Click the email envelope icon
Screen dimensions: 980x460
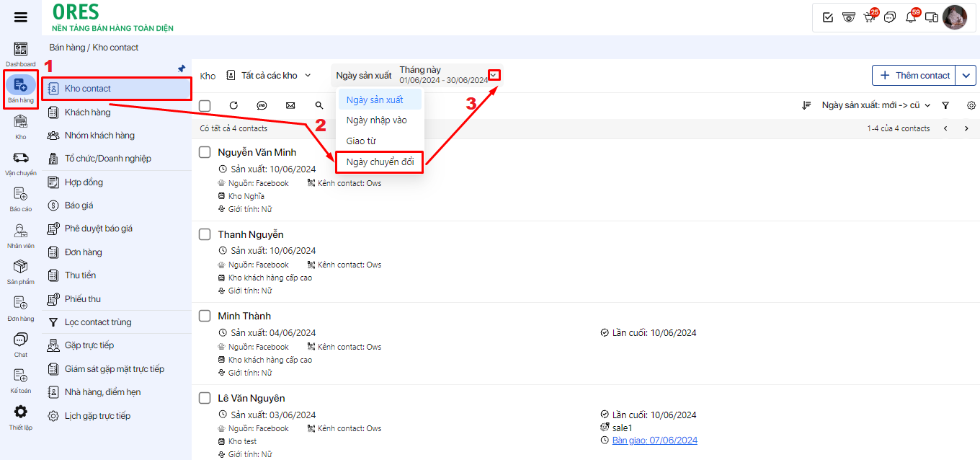tap(290, 105)
